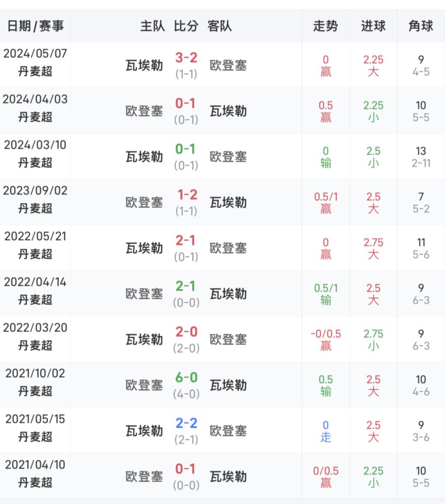This screenshot has width=445, height=504.
Task: Select the 3-2 score of 瓦埃勒 vs 欧登塞
Action: [x=186, y=58]
